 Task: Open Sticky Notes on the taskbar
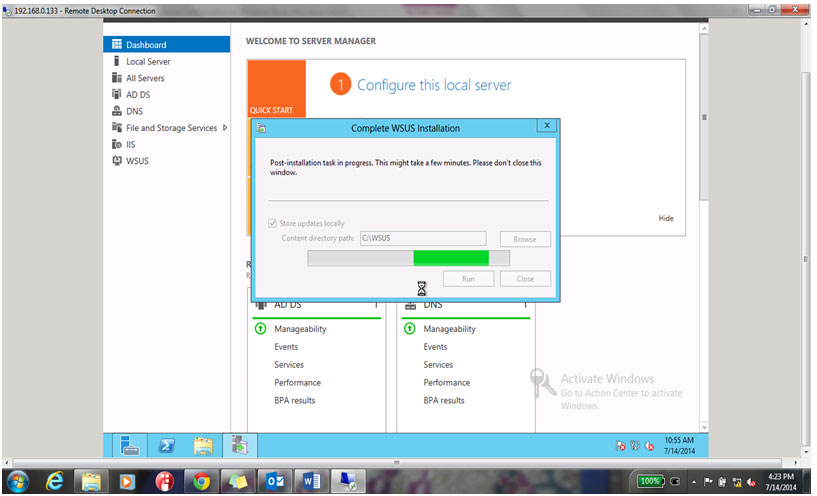click(237, 481)
